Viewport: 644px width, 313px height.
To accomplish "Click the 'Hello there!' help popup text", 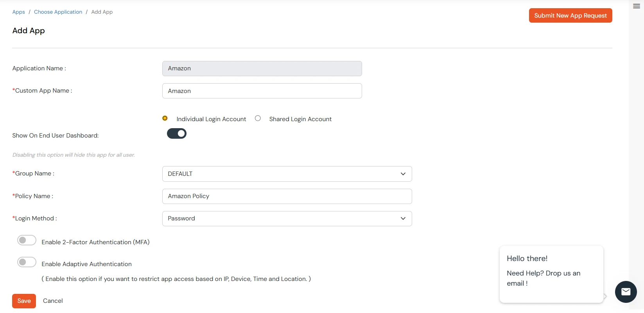I will tap(527, 259).
